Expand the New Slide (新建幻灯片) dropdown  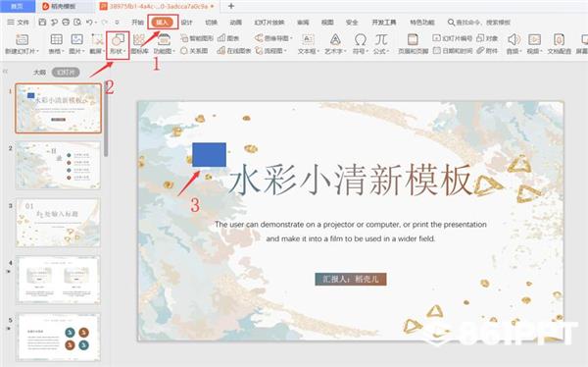[x=38, y=51]
